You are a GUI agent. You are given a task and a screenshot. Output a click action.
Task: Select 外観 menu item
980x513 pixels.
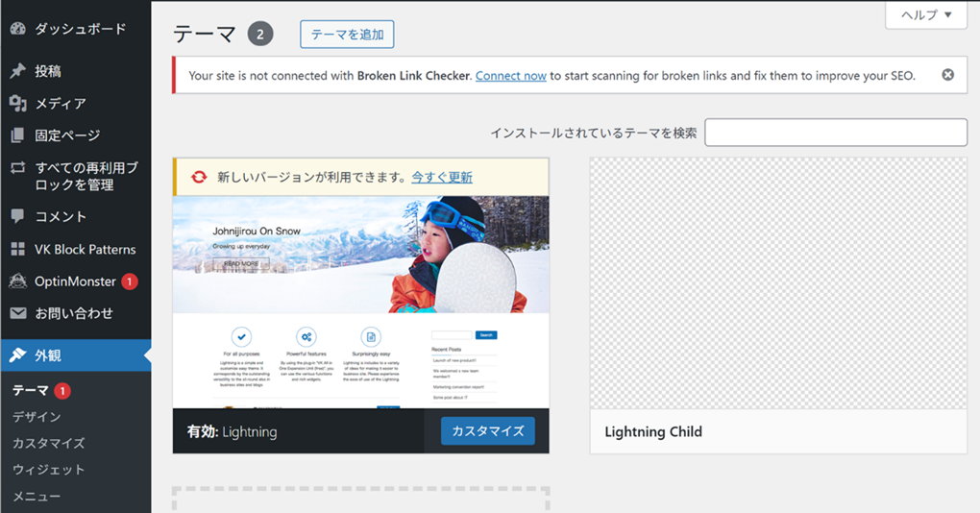[76, 355]
